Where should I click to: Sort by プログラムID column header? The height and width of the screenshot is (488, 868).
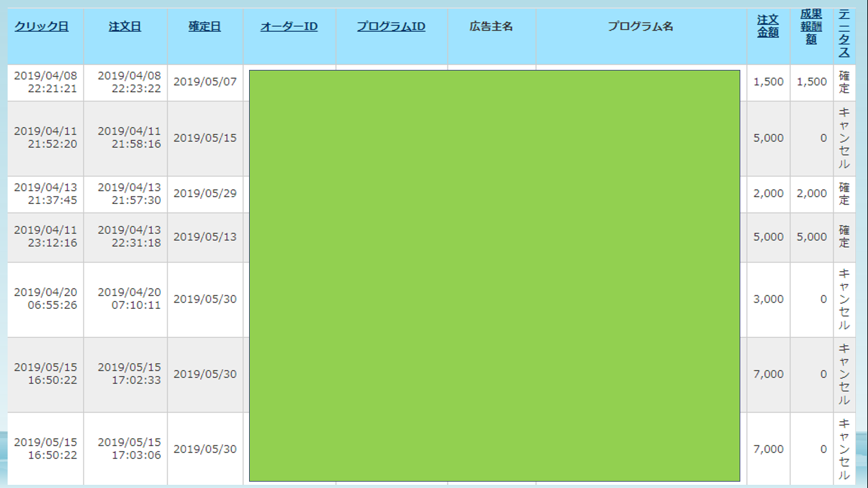(391, 27)
